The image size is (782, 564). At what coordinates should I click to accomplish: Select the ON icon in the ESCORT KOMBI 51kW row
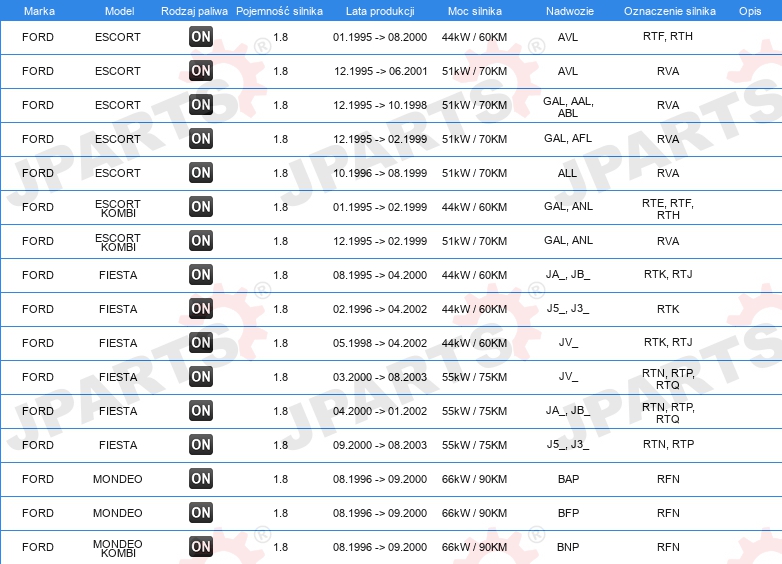201,240
